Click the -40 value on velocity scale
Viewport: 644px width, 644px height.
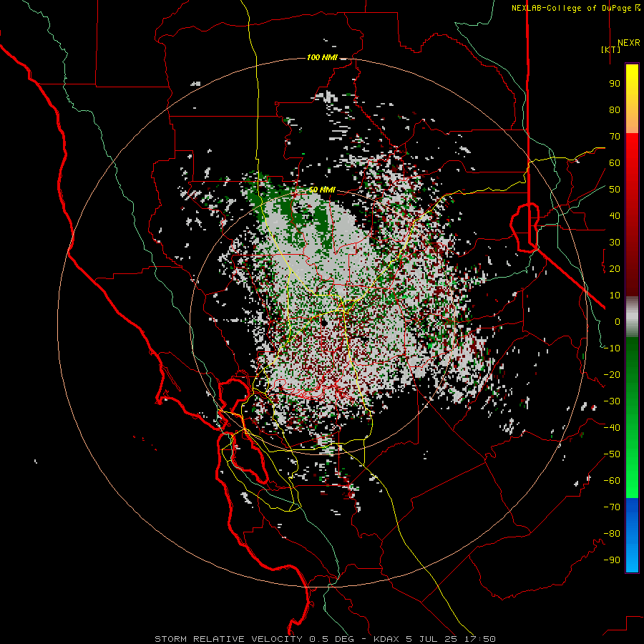[x=612, y=428]
